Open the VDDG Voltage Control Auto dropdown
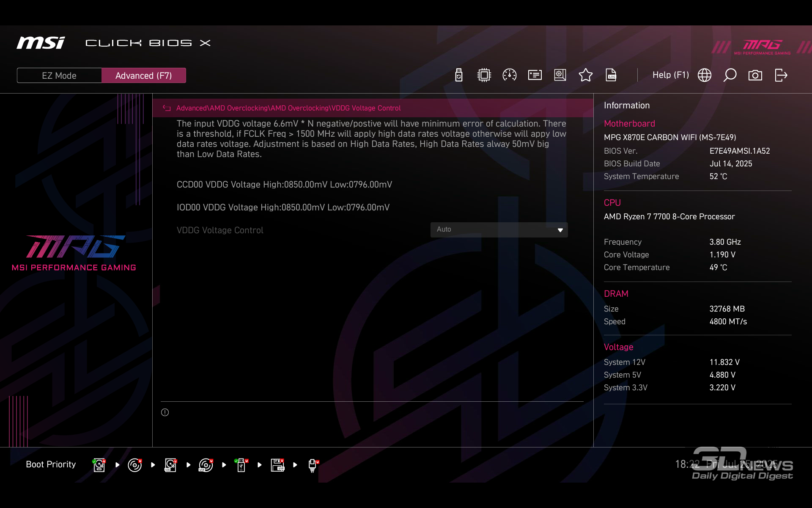Screen dimensions: 812x508 click(x=499, y=229)
